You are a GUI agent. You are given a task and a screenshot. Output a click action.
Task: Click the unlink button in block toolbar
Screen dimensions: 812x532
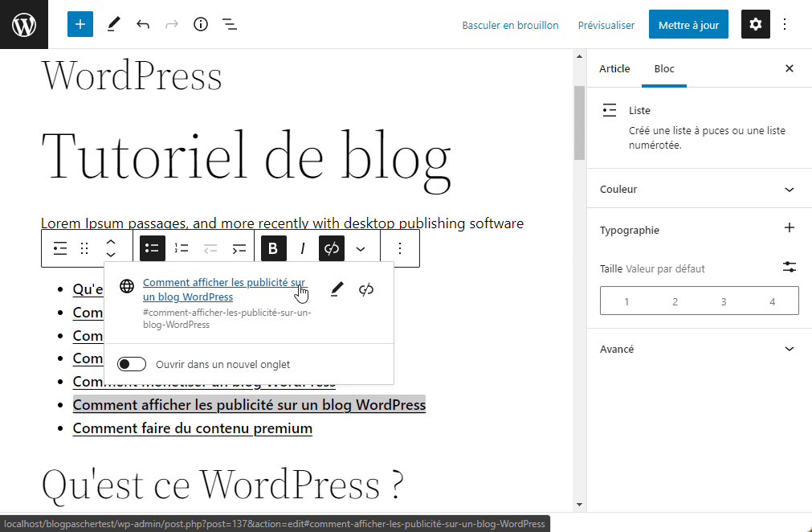(332, 248)
